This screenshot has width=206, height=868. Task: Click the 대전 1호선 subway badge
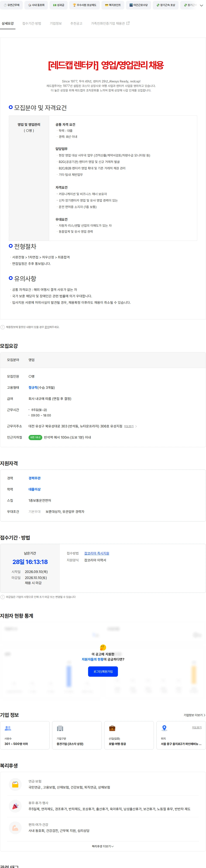coord(35,437)
